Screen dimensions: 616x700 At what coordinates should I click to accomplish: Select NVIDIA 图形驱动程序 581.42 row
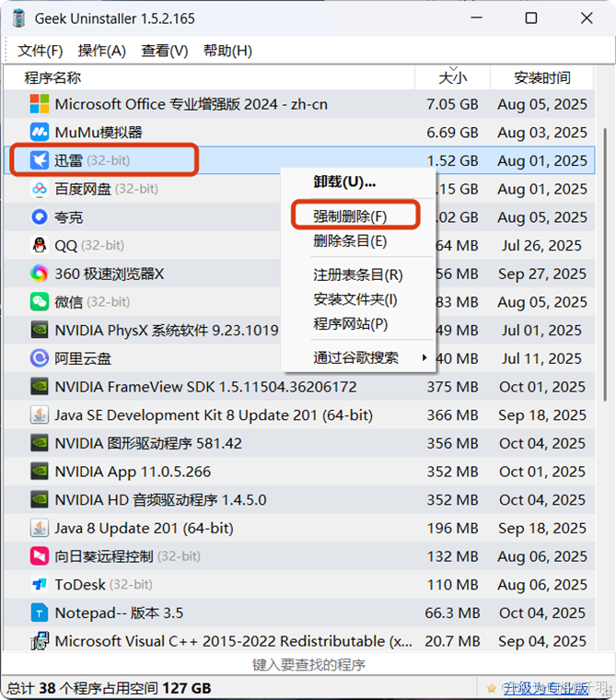(x=299, y=443)
